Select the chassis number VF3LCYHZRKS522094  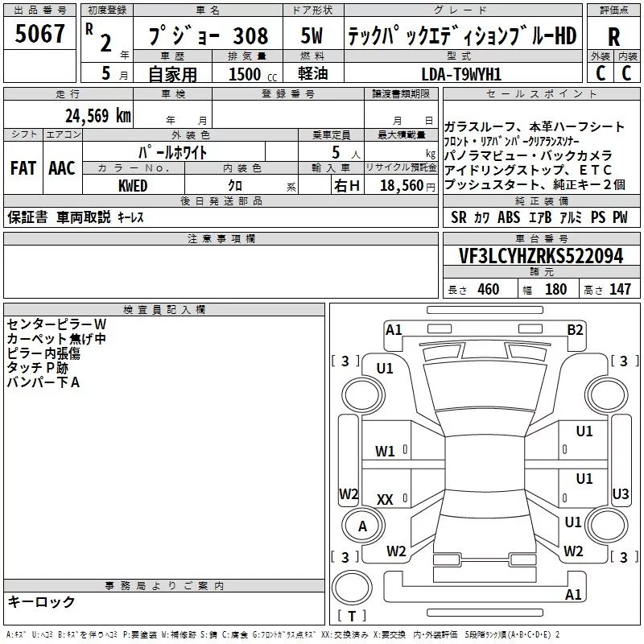pos(541,256)
